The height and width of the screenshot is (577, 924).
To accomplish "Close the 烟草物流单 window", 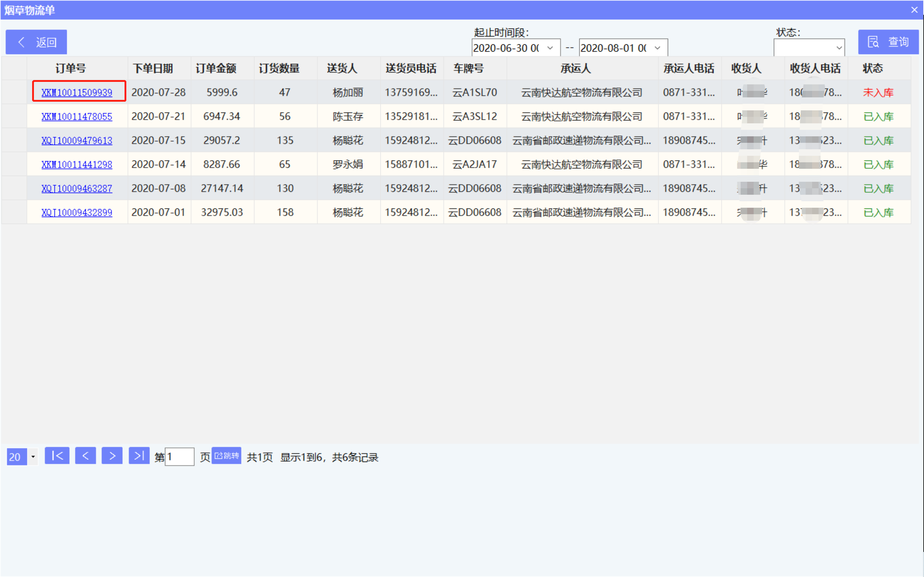I will [x=914, y=10].
